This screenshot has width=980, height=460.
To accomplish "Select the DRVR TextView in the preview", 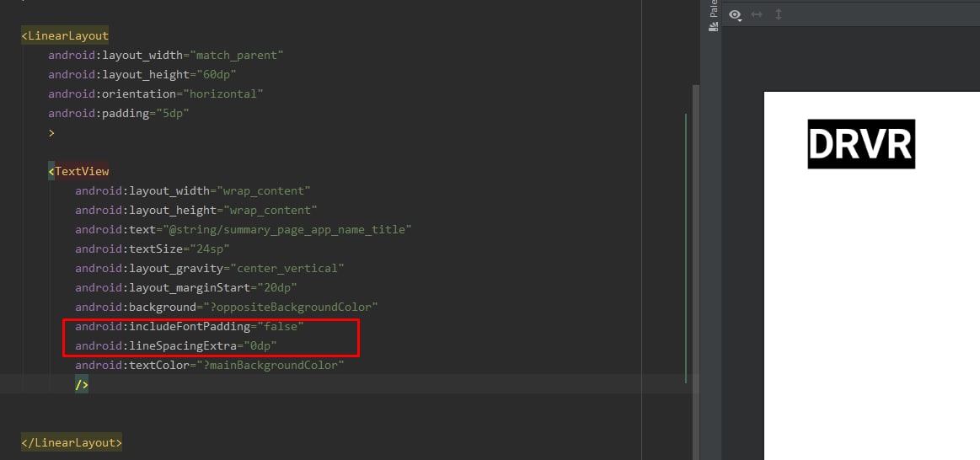I will (x=861, y=144).
